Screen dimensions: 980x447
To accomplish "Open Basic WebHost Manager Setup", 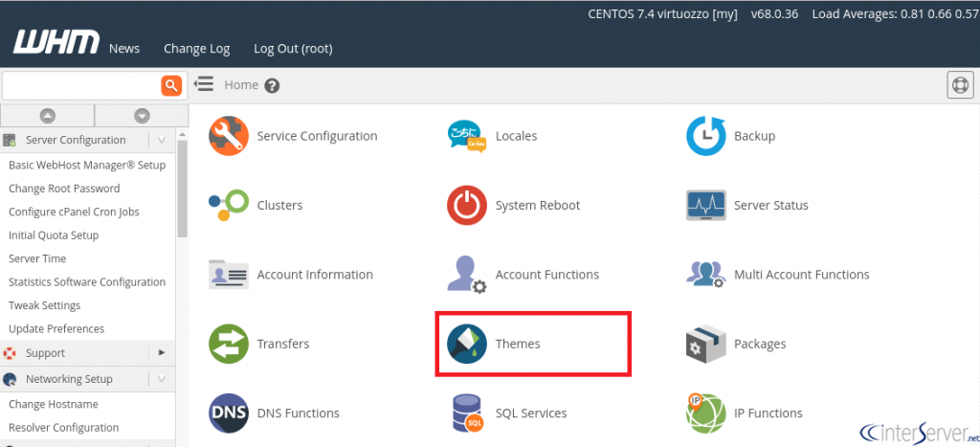I will click(x=87, y=165).
